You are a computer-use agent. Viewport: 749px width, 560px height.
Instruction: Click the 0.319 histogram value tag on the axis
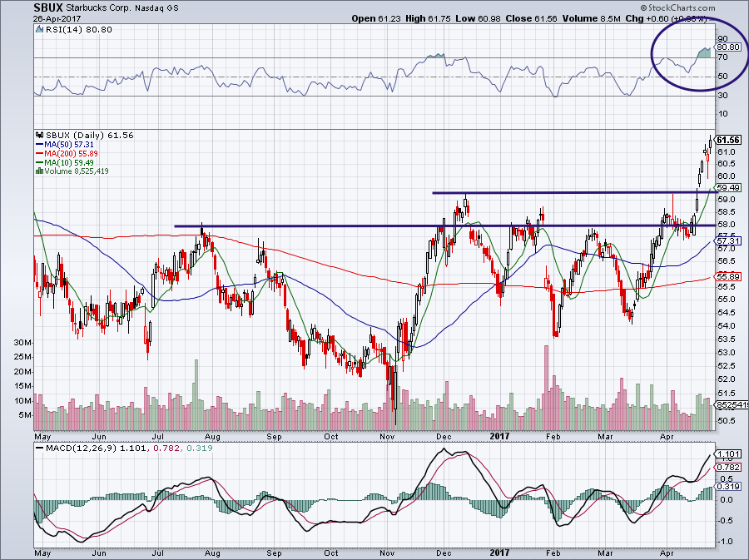click(x=729, y=487)
